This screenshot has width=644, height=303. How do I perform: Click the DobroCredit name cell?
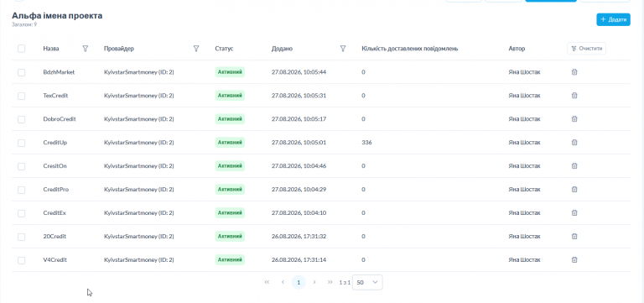(x=60, y=119)
